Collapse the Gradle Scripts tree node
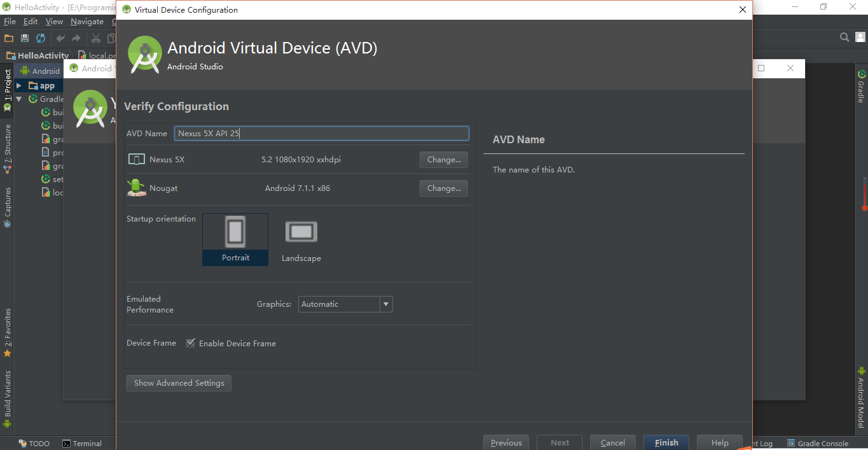The width and height of the screenshot is (868, 450). 19,99
